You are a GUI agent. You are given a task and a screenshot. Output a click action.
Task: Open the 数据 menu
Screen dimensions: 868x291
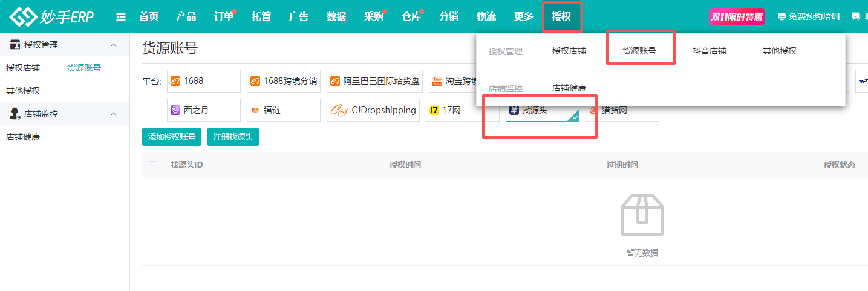pos(336,17)
